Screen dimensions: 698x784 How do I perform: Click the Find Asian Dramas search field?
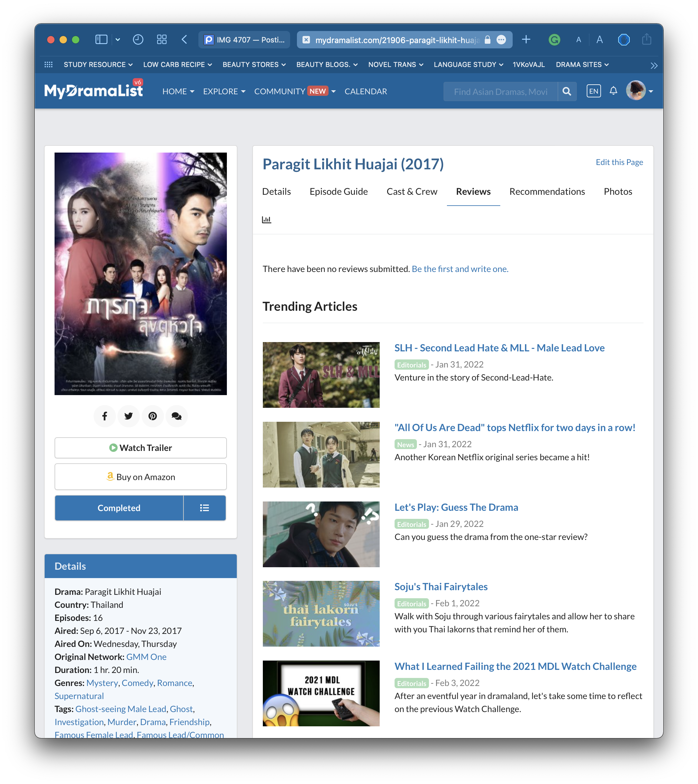(501, 91)
